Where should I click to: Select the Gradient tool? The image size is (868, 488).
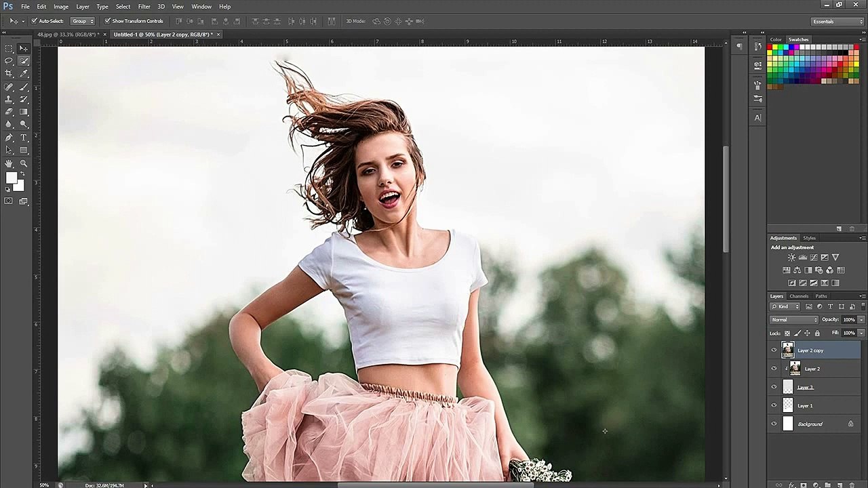click(x=24, y=112)
